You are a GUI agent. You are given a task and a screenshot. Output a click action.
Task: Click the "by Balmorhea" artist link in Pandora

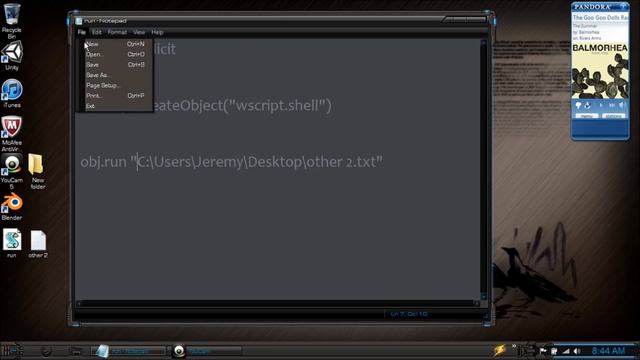pyautogui.click(x=586, y=32)
